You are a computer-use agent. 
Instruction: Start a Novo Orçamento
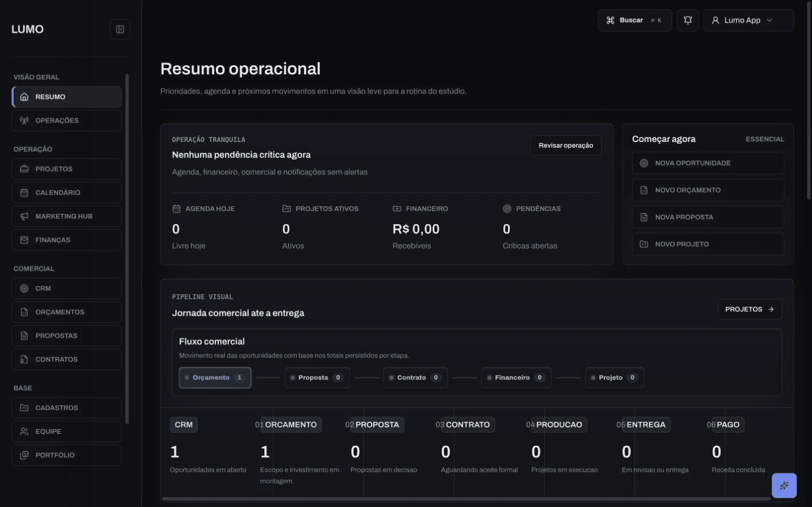pyautogui.click(x=708, y=191)
